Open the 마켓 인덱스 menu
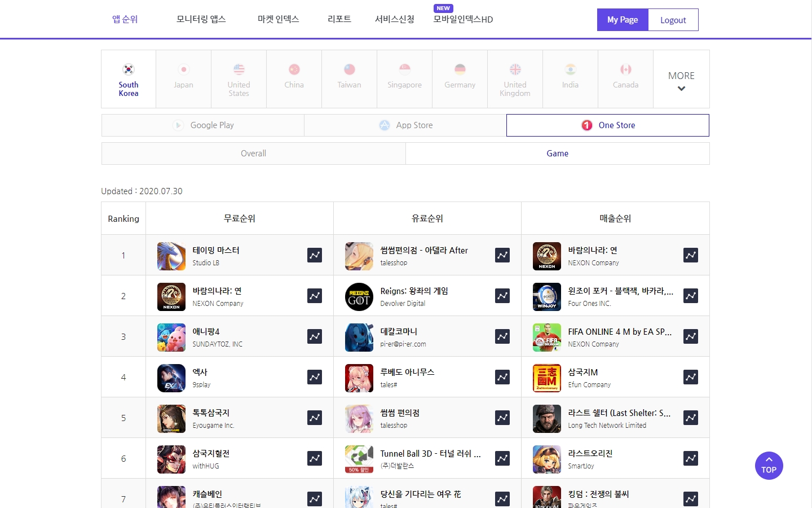This screenshot has width=812, height=508. [278, 19]
